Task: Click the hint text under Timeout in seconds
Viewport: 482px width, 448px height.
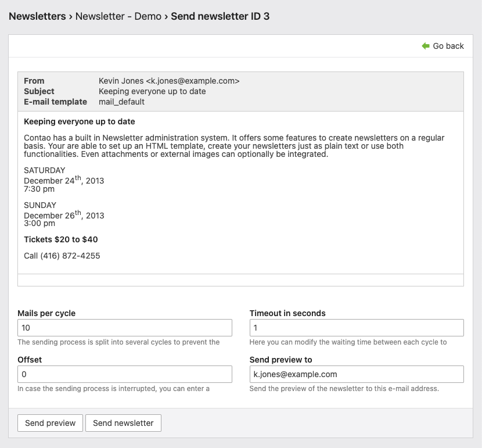Action: 348,342
